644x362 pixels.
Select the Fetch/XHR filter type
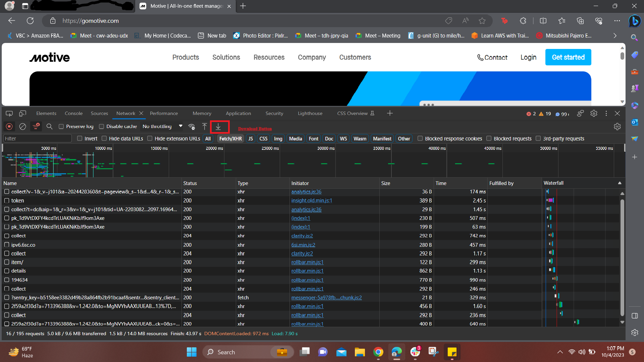[230, 138]
